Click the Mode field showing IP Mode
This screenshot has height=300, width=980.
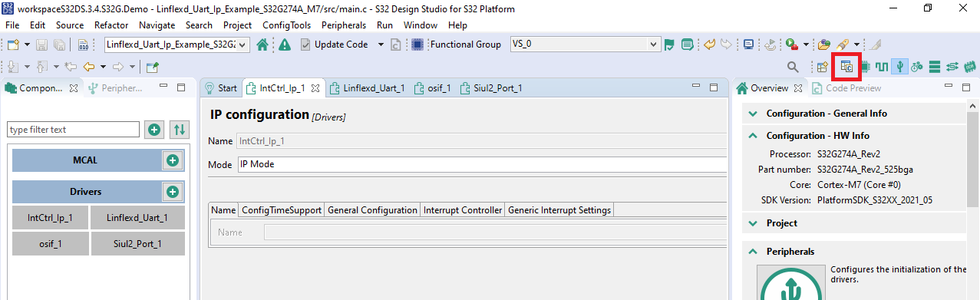tap(481, 164)
